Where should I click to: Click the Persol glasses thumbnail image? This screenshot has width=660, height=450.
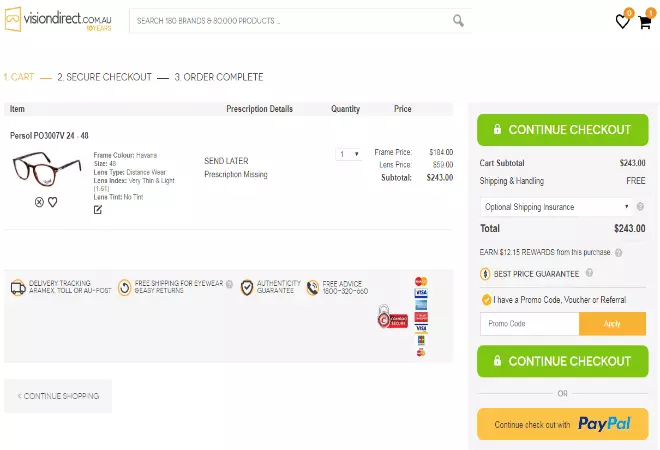pos(46,169)
